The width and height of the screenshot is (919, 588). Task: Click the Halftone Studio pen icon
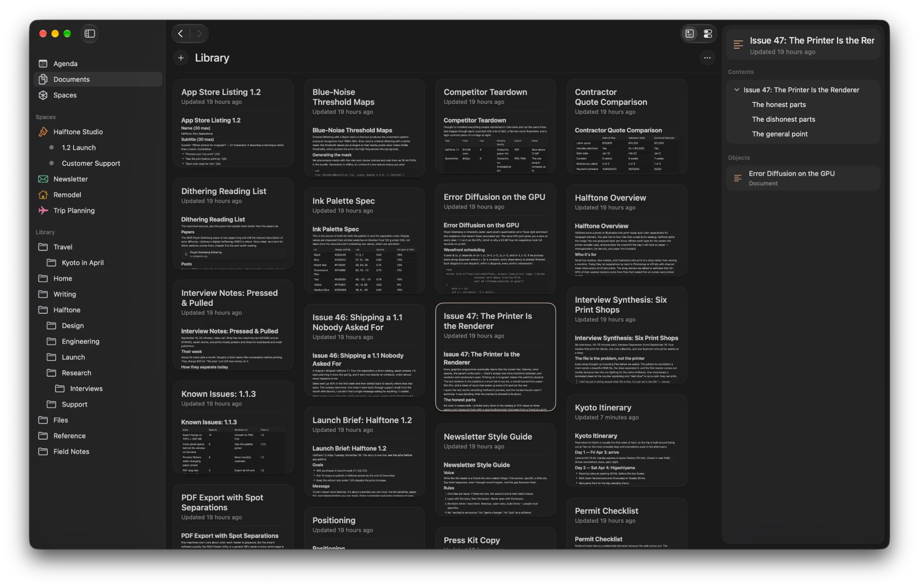point(43,132)
